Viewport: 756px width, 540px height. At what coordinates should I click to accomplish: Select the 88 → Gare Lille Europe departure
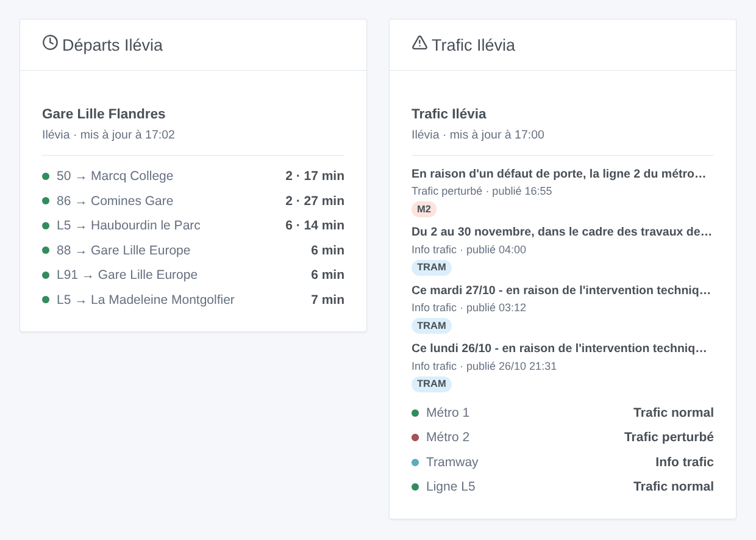pos(193,250)
